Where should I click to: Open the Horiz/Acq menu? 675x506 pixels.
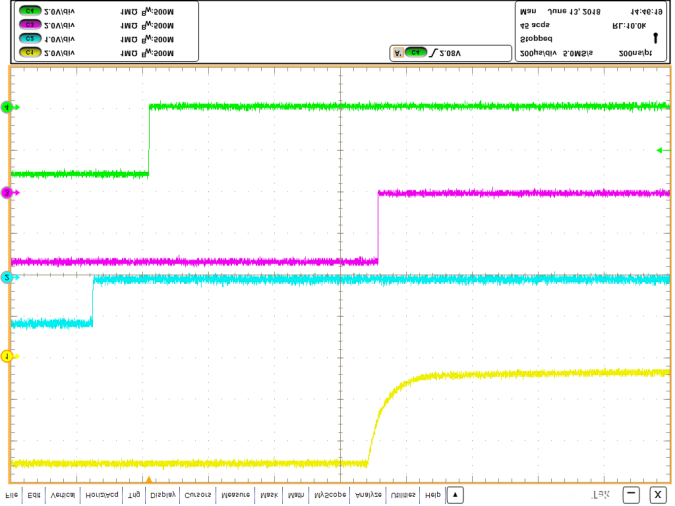102,495
